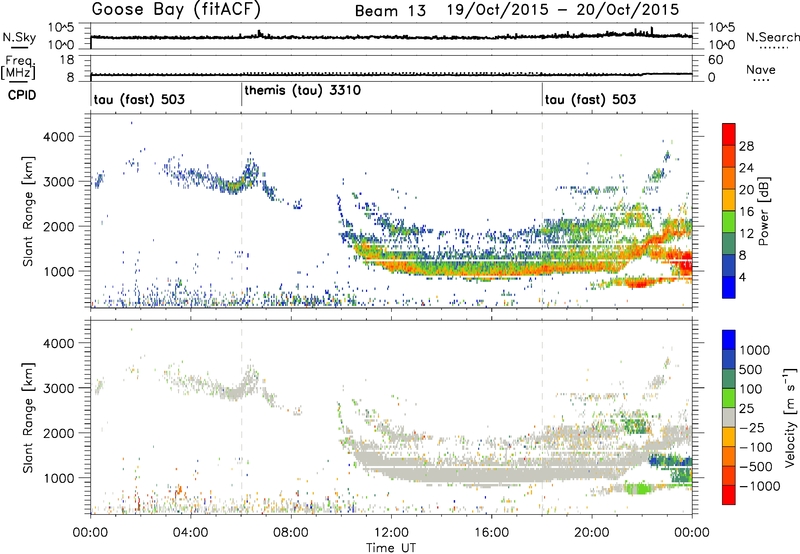Click the "Slant Range [km]" label of the velocity panel
Image resolution: width=800 pixels, height=554 pixels.
pos(28,417)
